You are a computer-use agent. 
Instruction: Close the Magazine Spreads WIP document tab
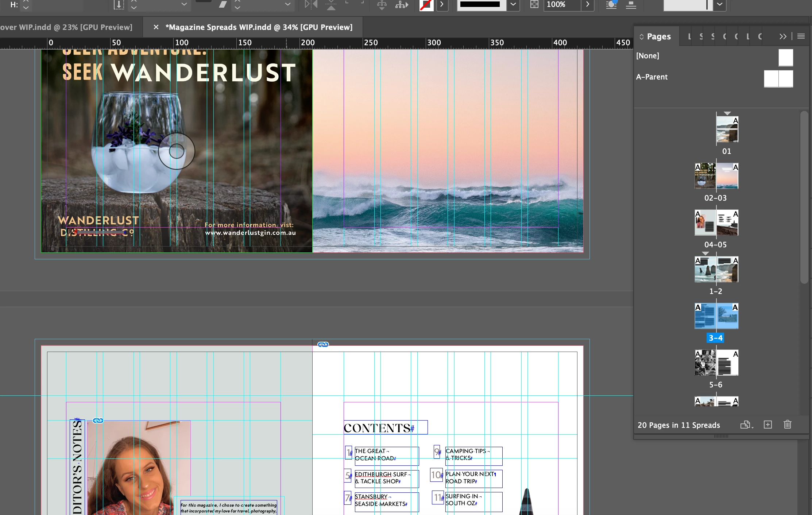(156, 27)
